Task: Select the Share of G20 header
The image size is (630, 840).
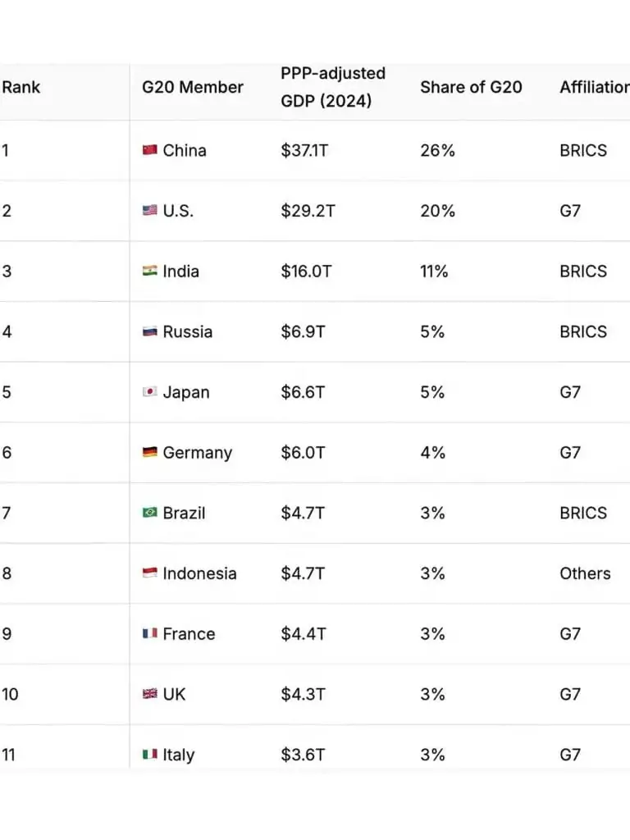Action: 471,87
